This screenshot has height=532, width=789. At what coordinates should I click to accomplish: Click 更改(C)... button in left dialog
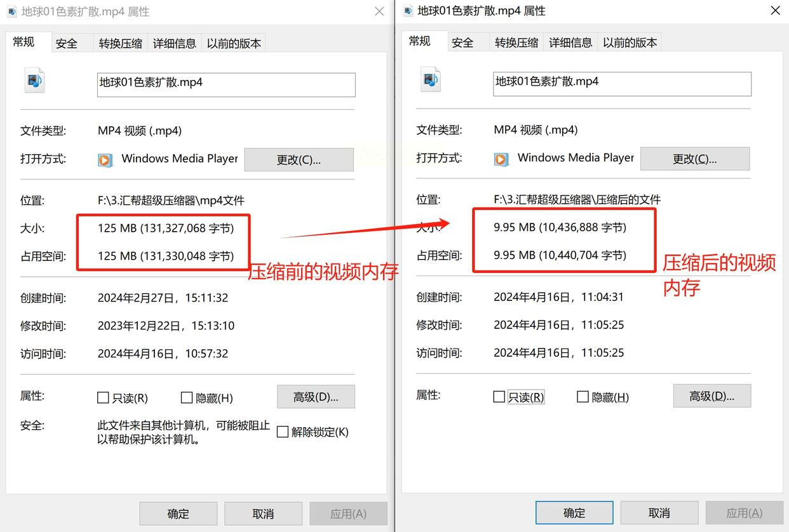(299, 160)
